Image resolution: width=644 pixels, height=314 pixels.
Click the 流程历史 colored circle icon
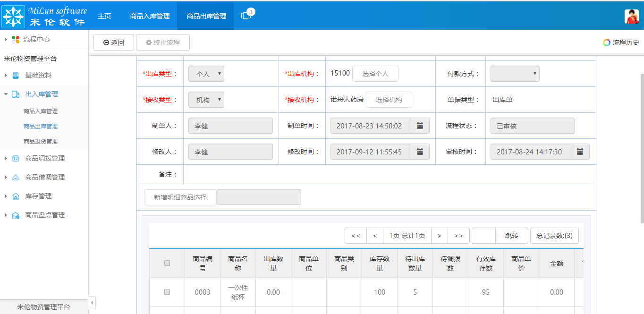pyautogui.click(x=606, y=42)
